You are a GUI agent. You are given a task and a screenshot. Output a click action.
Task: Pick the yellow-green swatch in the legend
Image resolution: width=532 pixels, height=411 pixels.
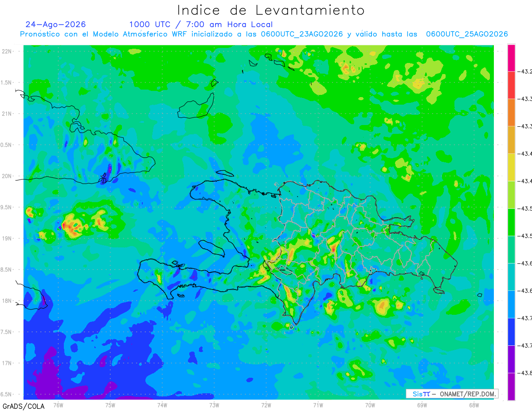pos(511,195)
